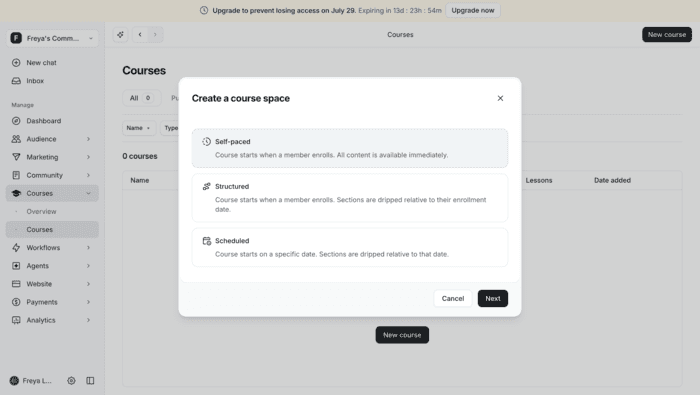Click the Website browser icon

[16, 284]
